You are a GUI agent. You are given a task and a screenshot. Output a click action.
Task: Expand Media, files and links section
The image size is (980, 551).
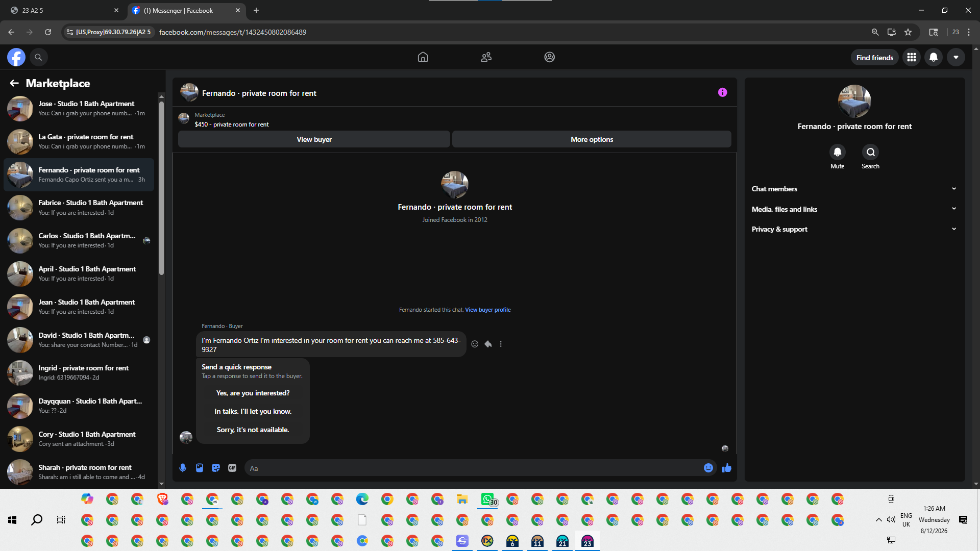(854, 209)
